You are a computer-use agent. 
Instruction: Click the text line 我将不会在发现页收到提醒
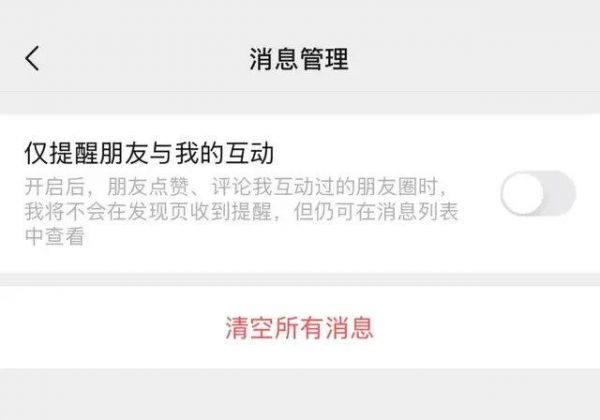point(148,212)
